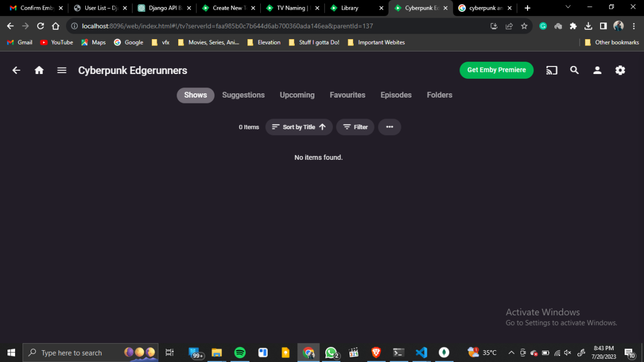Open the Google bookmark
The image size is (644, 362).
129,42
